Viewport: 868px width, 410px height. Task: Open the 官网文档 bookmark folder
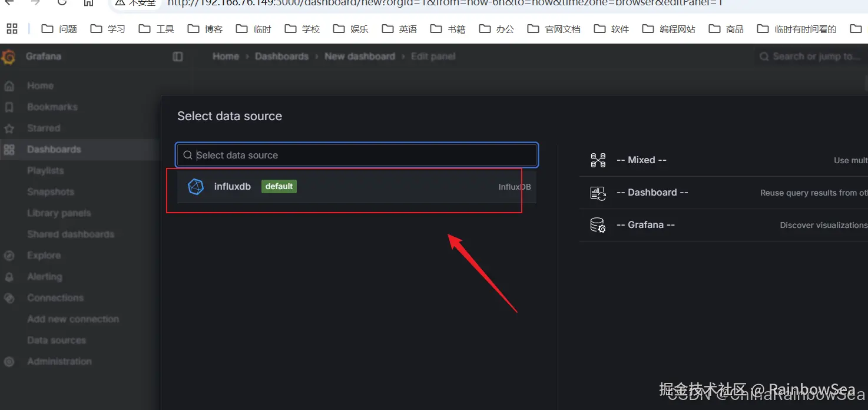point(554,29)
